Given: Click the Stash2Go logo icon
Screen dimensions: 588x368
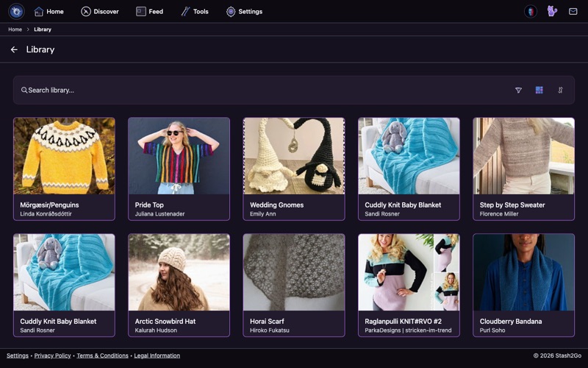Looking at the screenshot, I should [16, 11].
